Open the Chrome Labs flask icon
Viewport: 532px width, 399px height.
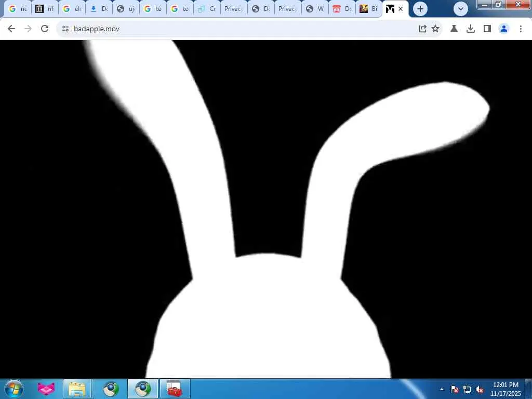[x=454, y=29]
